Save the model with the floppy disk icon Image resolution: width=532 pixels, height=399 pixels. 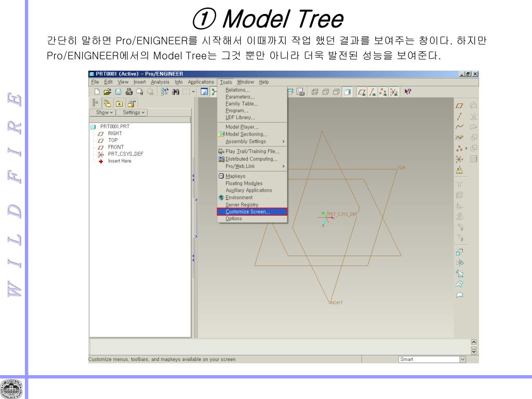pos(118,91)
